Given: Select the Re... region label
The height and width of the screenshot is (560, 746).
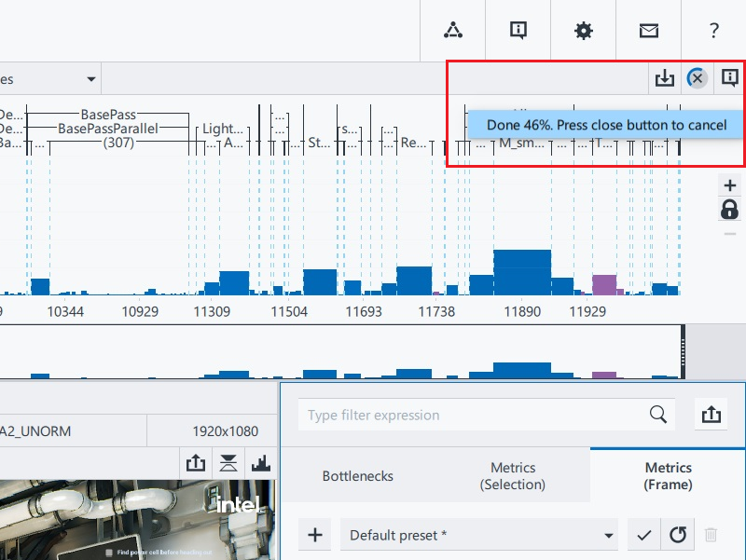Looking at the screenshot, I should coord(413,143).
